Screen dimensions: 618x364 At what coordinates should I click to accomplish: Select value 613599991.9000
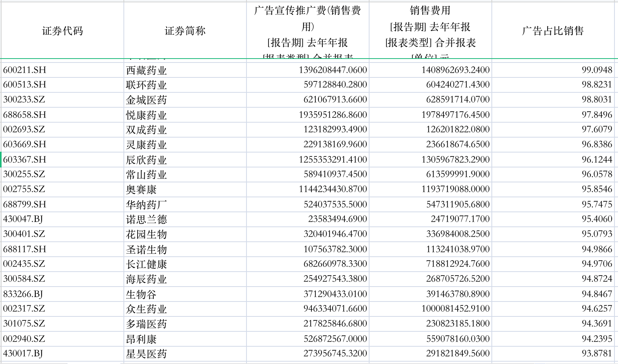point(430,174)
